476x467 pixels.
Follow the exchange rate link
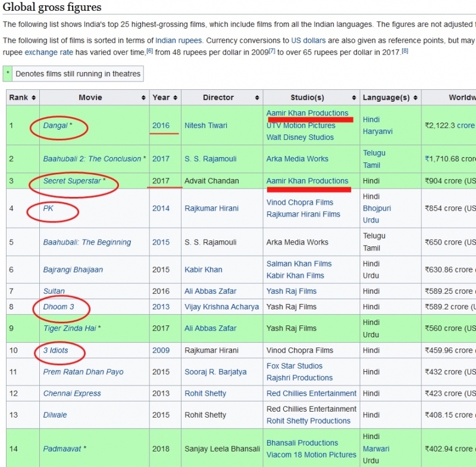[x=49, y=52]
